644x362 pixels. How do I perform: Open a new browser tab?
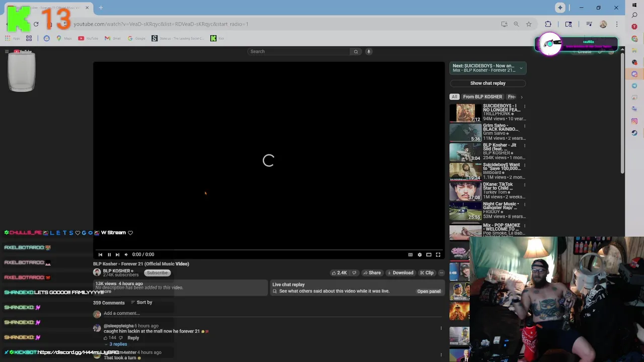pos(101,8)
